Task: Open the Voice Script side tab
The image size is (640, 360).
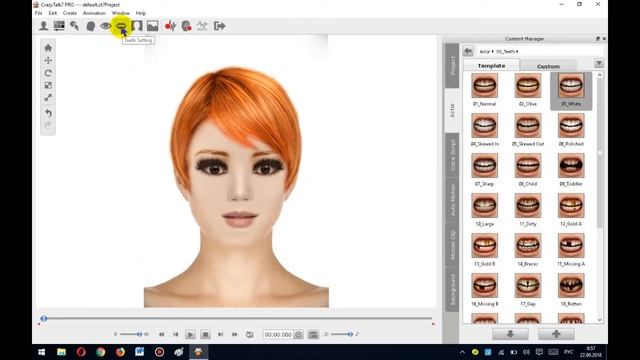Action: click(x=452, y=155)
